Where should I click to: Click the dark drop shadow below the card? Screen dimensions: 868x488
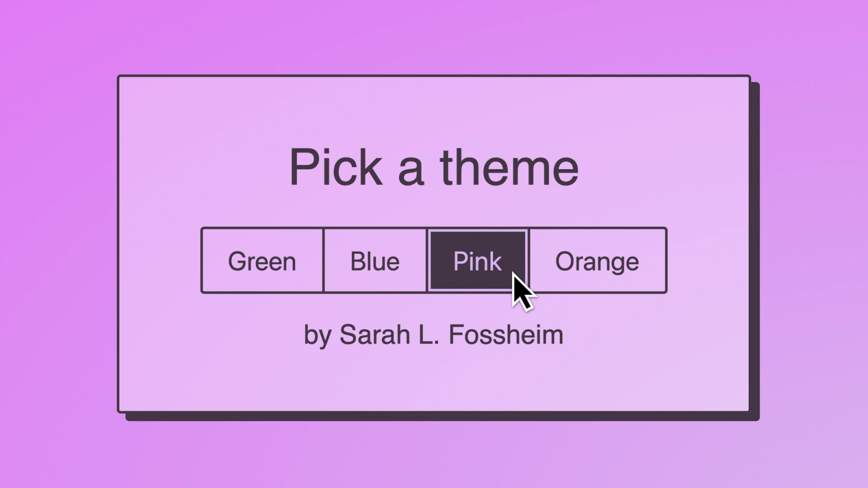click(x=442, y=417)
